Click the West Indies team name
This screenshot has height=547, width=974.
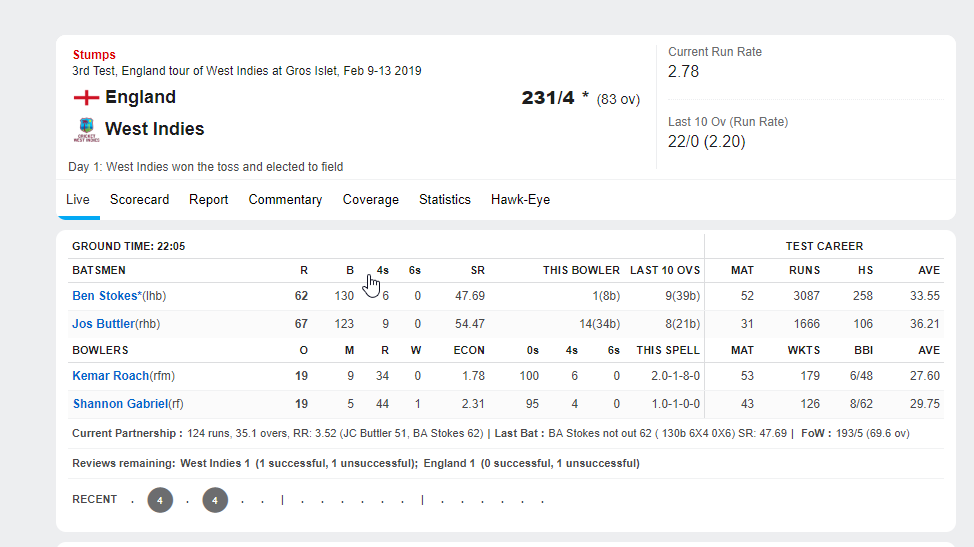pos(155,129)
